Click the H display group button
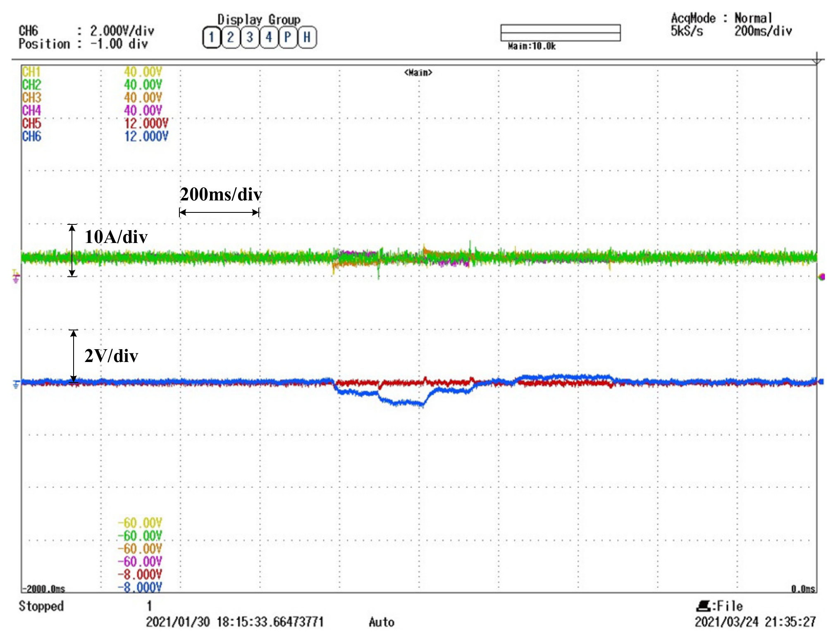This screenshot has width=840, height=643. 307,38
